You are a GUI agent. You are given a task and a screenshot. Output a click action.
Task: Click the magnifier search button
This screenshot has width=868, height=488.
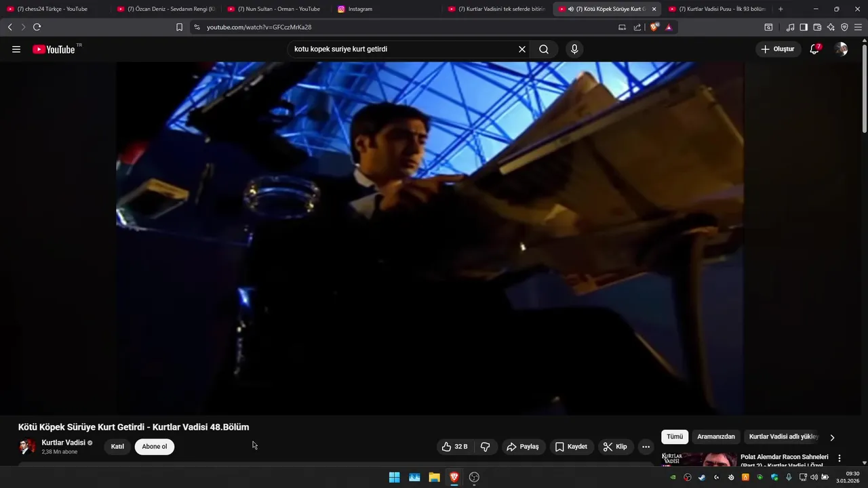(544, 49)
